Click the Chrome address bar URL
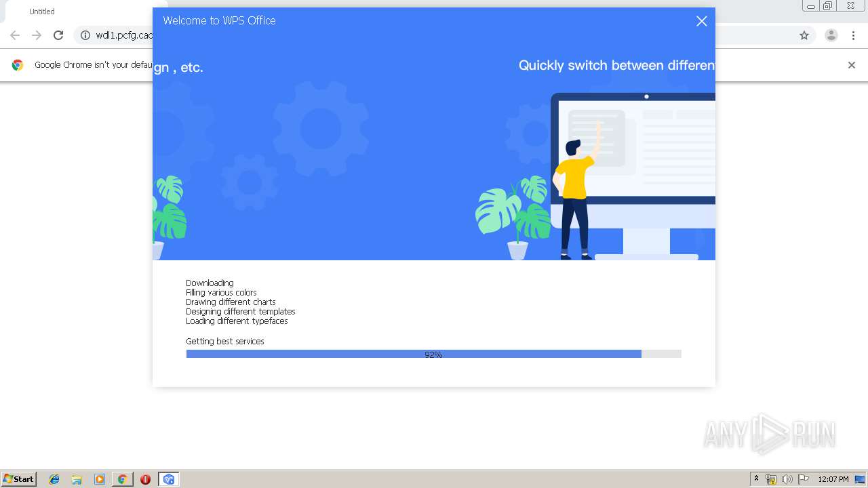Image resolution: width=868 pixels, height=488 pixels. [x=124, y=35]
